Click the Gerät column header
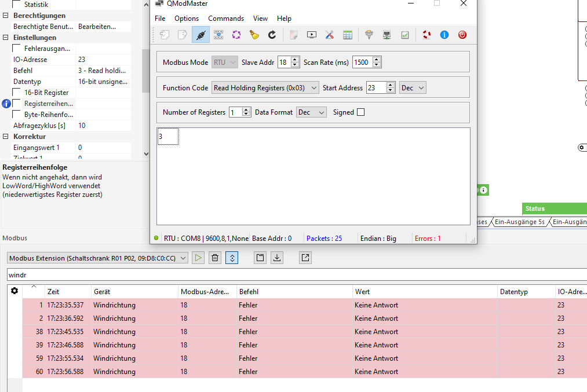The width and height of the screenshot is (587, 392). pyautogui.click(x=134, y=292)
